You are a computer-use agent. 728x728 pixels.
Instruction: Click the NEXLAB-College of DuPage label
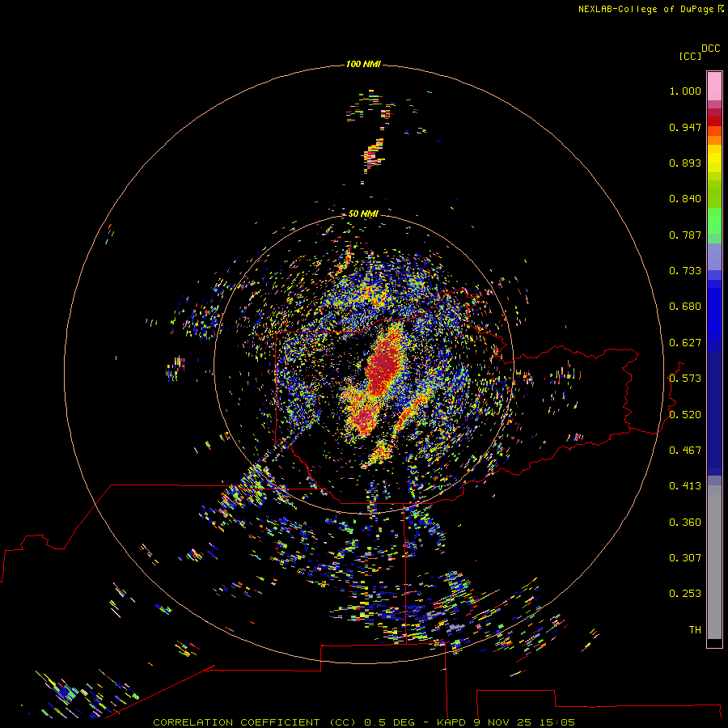tap(645, 9)
